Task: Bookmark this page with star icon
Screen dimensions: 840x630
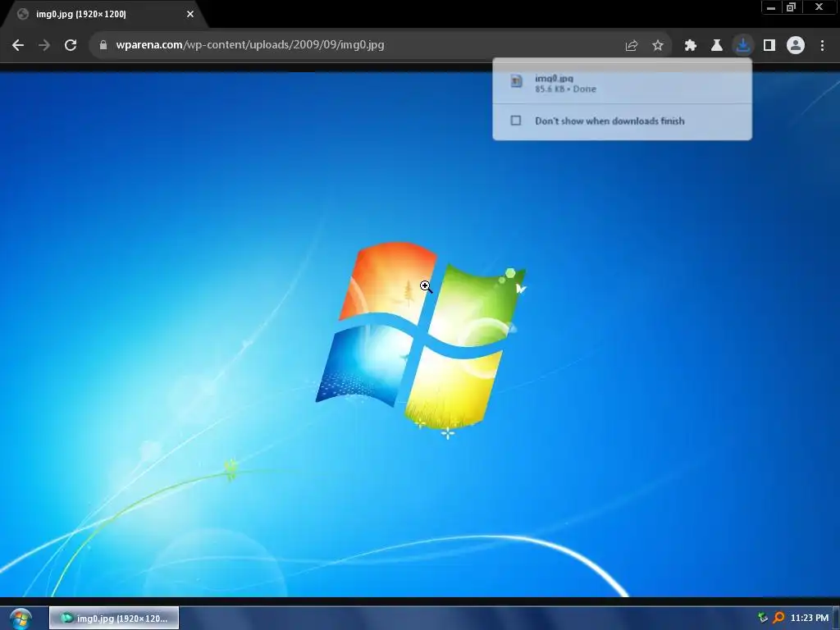Action: pyautogui.click(x=658, y=46)
